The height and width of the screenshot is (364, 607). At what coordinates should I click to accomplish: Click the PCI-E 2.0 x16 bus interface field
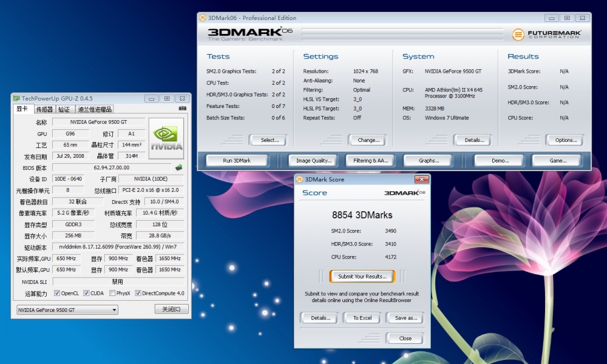pyautogui.click(x=151, y=190)
